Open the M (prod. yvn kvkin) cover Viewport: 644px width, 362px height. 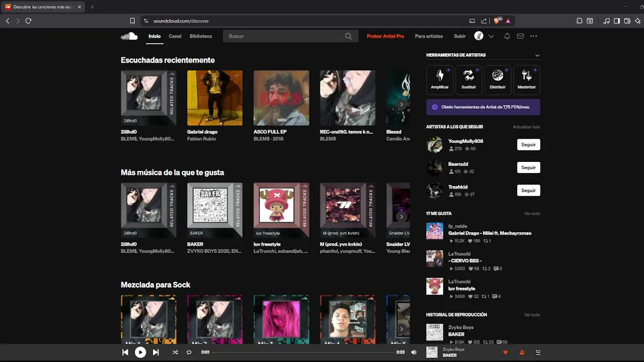point(348,210)
